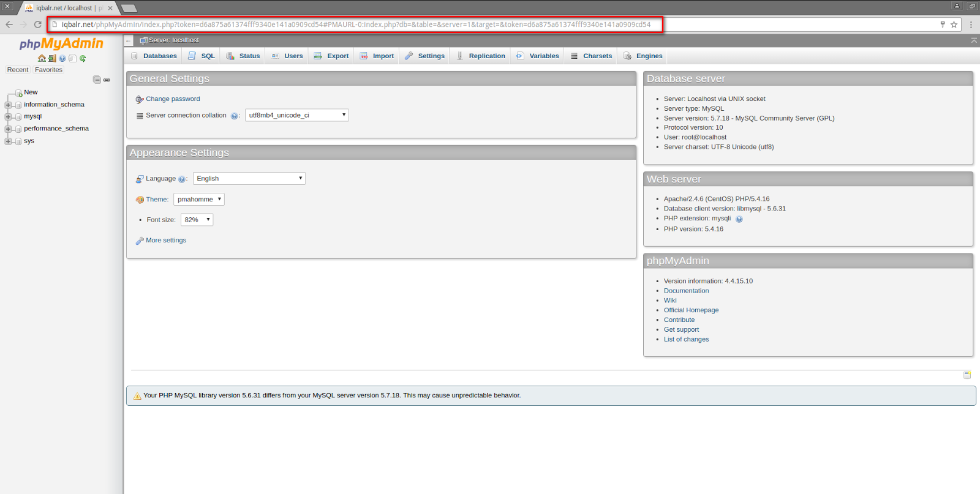Click the New database cylinder icon
Screen dimensions: 980x494
coord(19,93)
